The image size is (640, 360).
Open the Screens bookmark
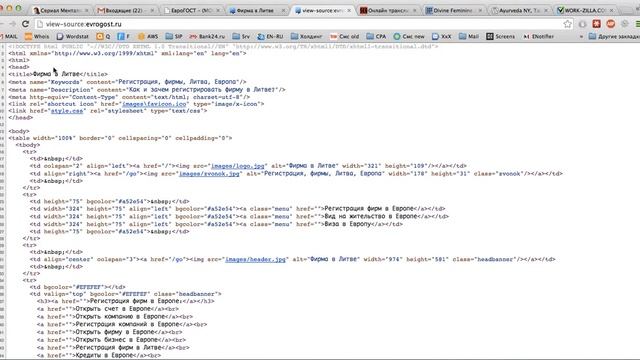(x=500, y=36)
